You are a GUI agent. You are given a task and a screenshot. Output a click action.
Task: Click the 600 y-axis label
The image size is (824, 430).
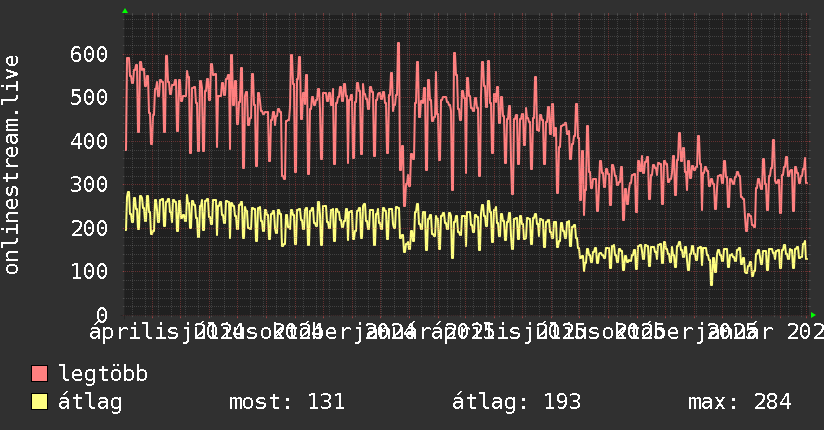pos(89,54)
